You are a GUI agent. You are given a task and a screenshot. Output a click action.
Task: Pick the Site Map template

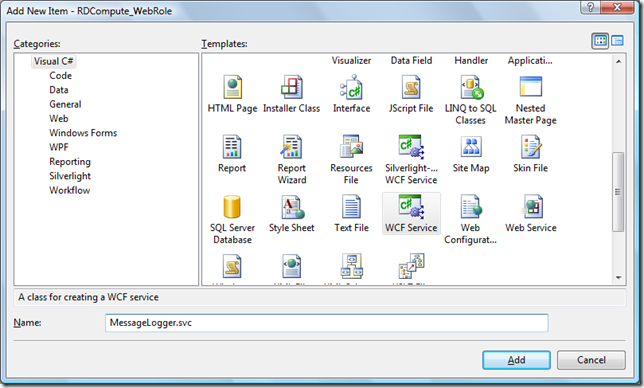click(471, 154)
